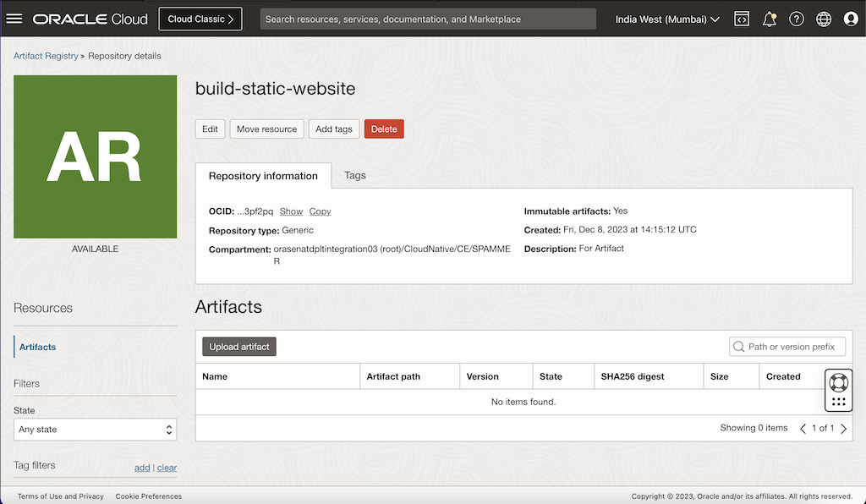This screenshot has height=504, width=866.
Task: Click the Cloud Classic switcher button
Action: (200, 19)
